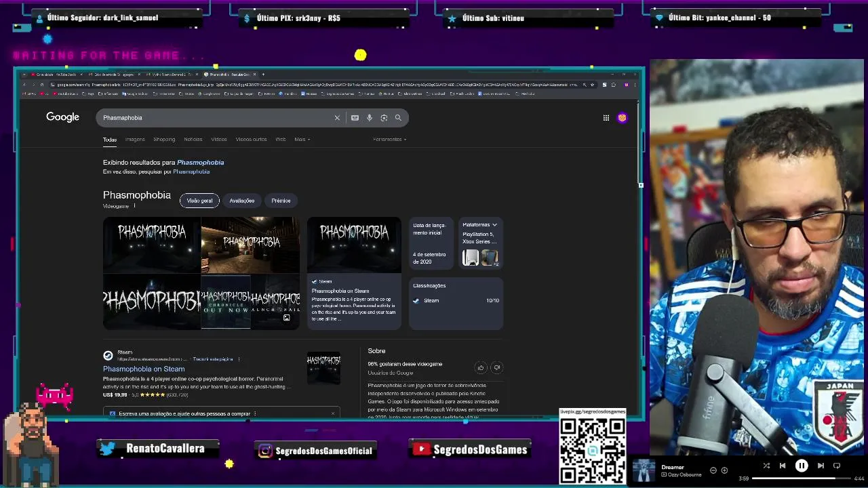Go to Google logo homepage
Viewport: 868px width, 488px height.
click(x=62, y=117)
